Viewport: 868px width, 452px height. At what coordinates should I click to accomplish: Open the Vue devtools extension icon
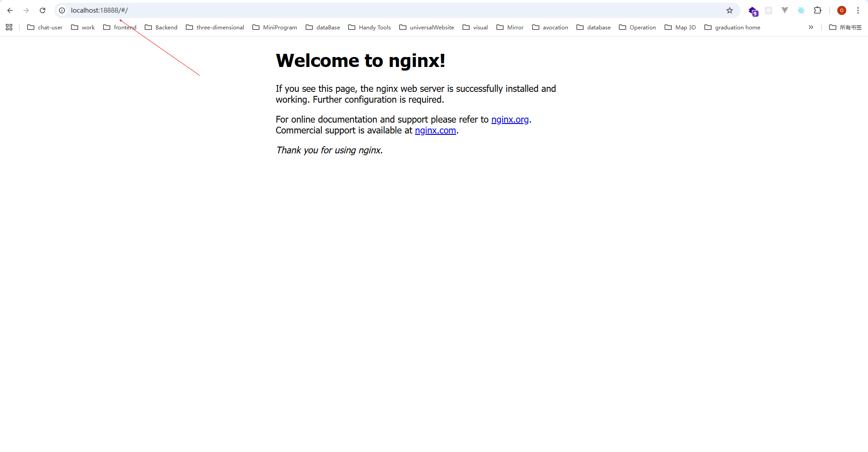click(x=785, y=10)
